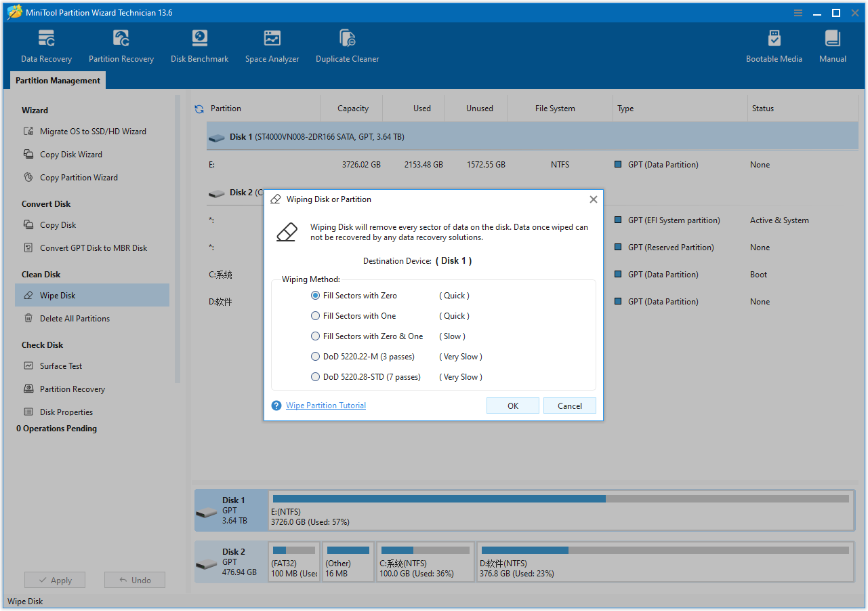This screenshot has width=868, height=611.
Task: Open the Manual
Action: tap(832, 45)
